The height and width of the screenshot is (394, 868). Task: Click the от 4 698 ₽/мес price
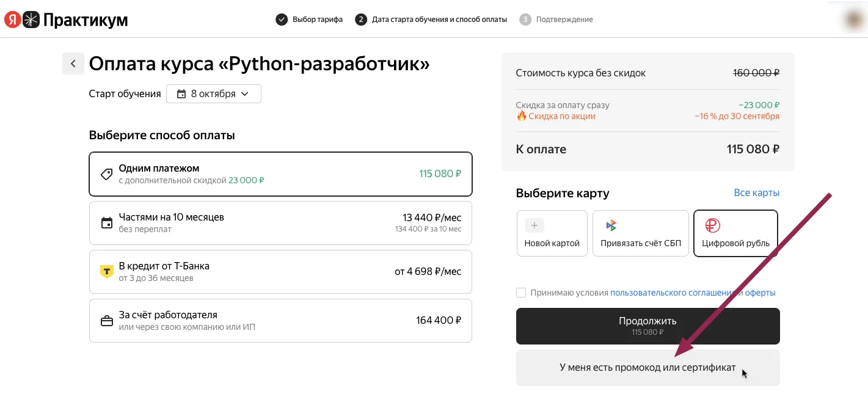click(x=428, y=271)
